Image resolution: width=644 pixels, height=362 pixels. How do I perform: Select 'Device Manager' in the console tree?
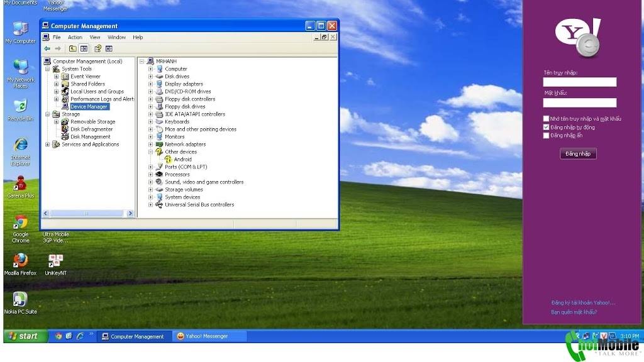[x=89, y=107]
